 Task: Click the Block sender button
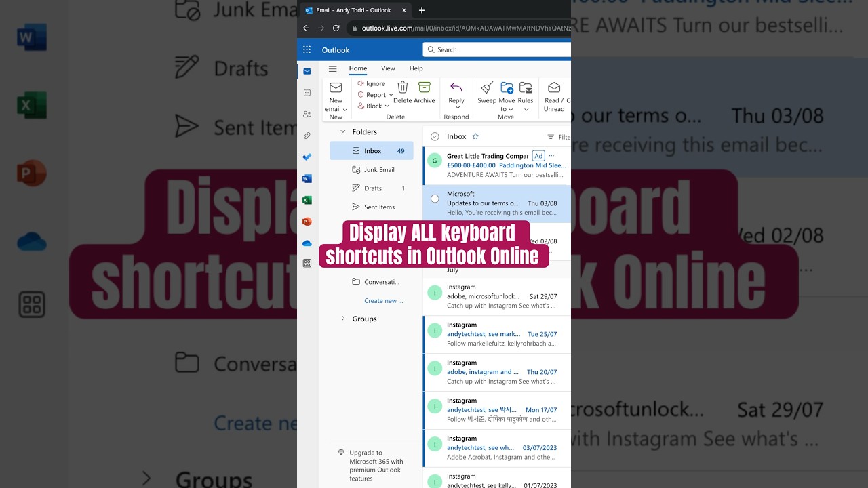[x=370, y=106]
